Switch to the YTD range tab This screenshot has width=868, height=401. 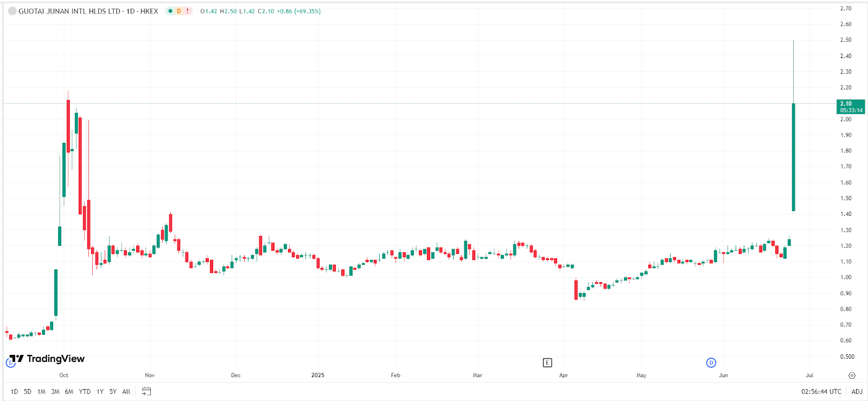point(84,391)
